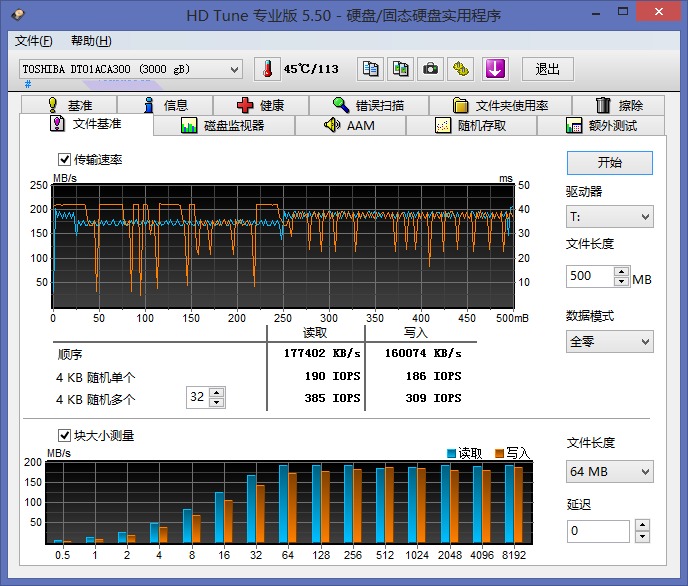
Task: Toggle the 传输速率 checkbox
Action: tap(65, 160)
